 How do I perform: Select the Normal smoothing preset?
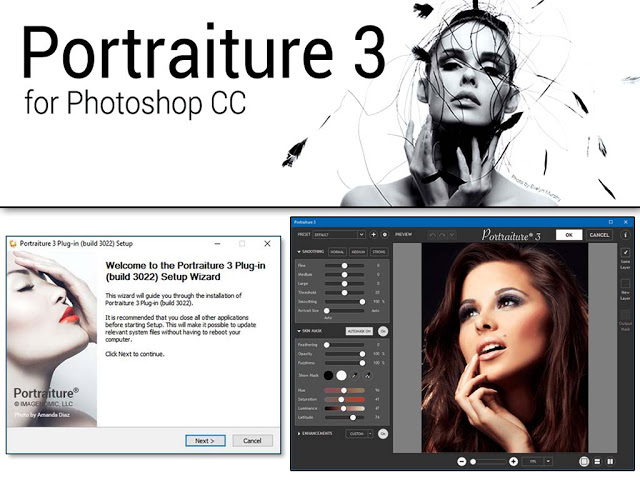337,252
